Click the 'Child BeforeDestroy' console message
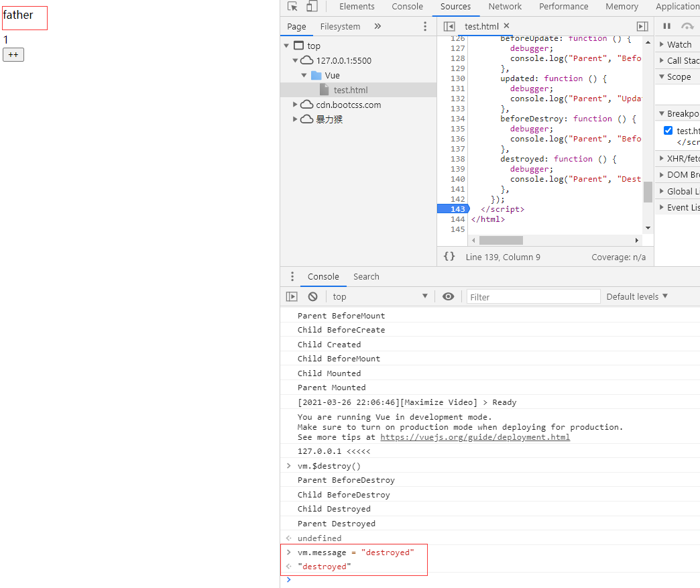 click(x=344, y=495)
